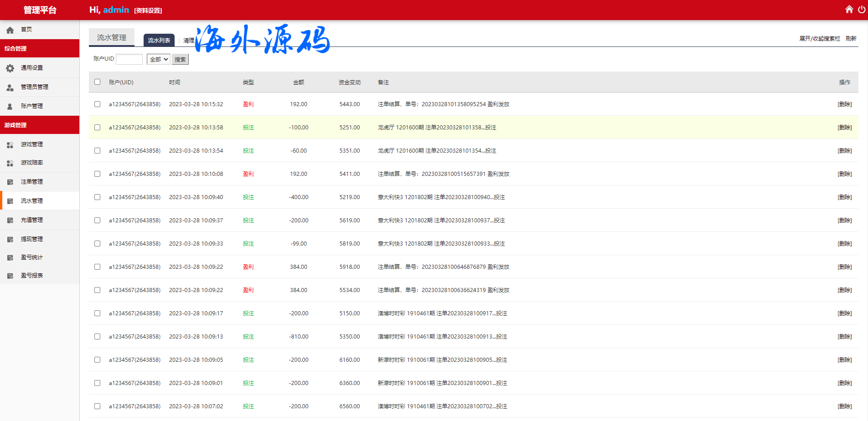Screen dimensions: 868x421
Task: Click the person icon beside 账户管理
Action: pos(10,106)
